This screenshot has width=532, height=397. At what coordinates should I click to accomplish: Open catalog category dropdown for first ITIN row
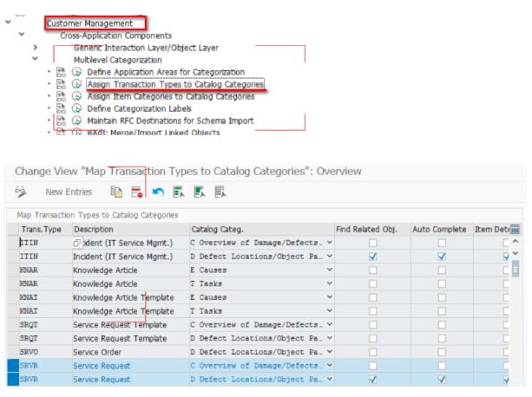(330, 243)
